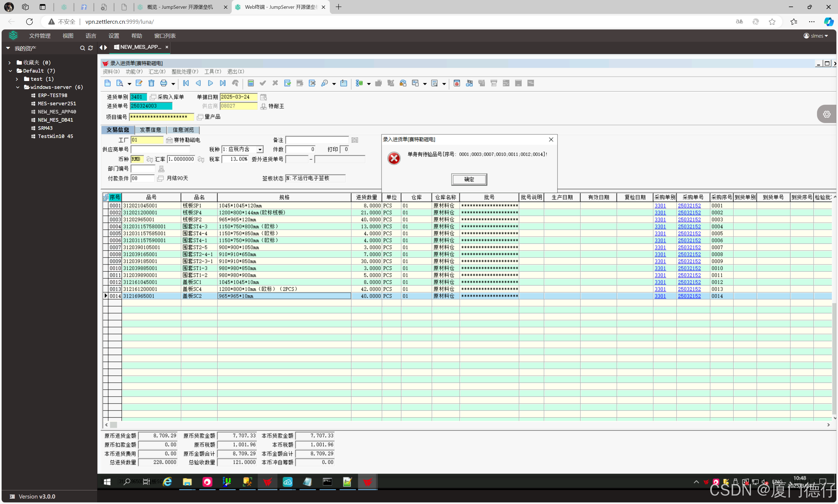The image size is (838, 504).
Task: Open dropdown arrow next to magnifier icon
Action: coord(334,83)
